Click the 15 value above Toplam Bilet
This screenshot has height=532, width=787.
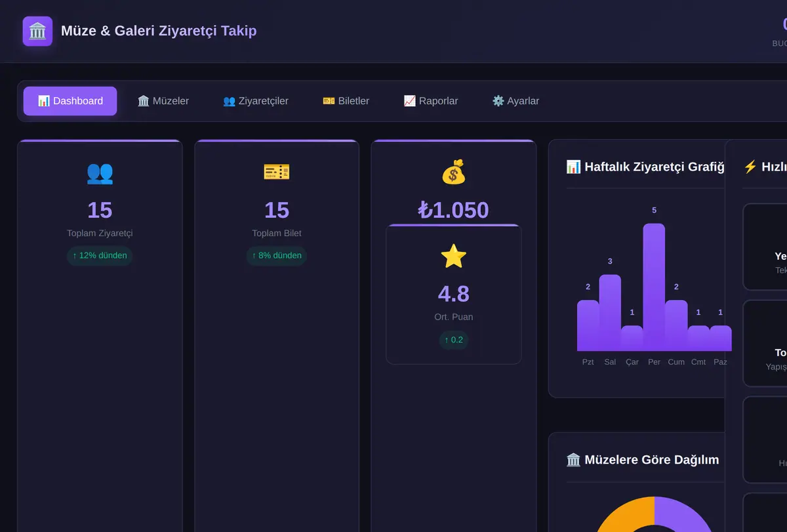277,210
